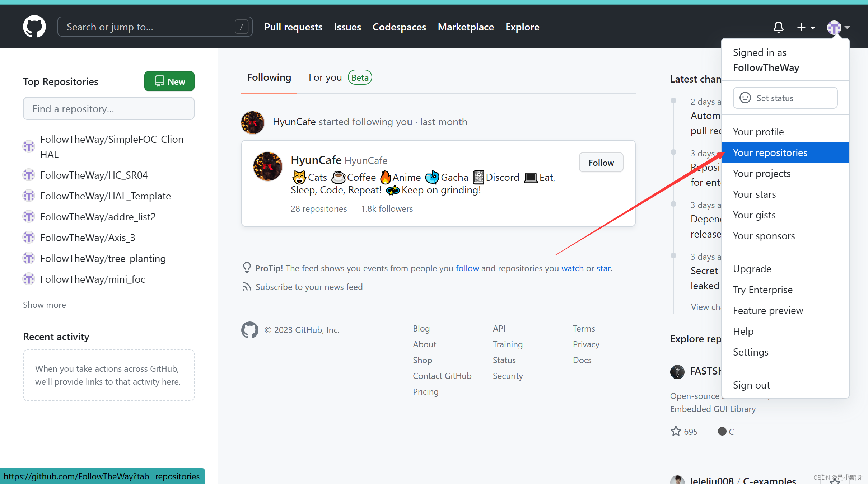
Task: Click the RSS feed subscribe icon
Action: click(247, 287)
